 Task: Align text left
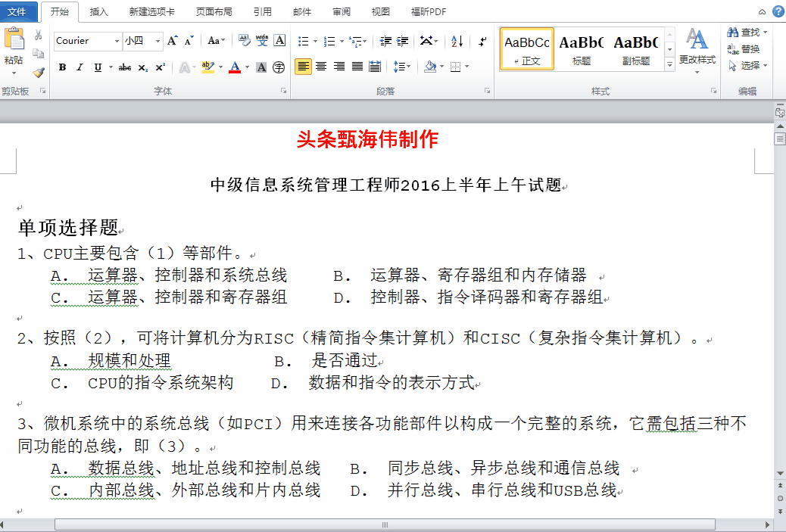(303, 66)
